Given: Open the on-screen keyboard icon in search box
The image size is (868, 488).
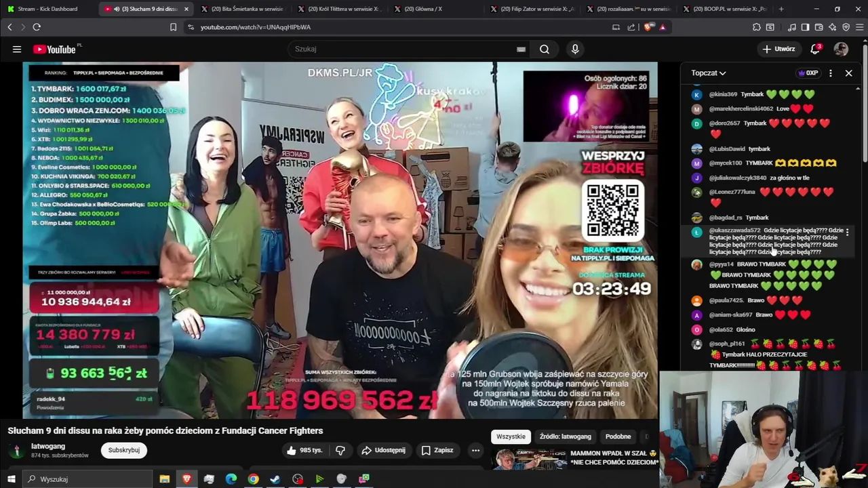Looking at the screenshot, I should pyautogui.click(x=521, y=49).
